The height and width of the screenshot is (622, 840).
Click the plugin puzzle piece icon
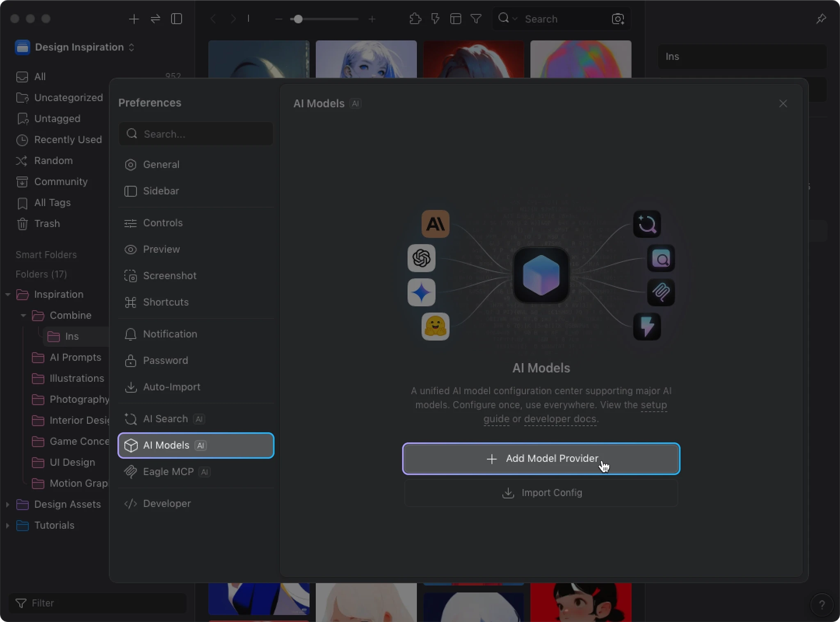tap(415, 19)
